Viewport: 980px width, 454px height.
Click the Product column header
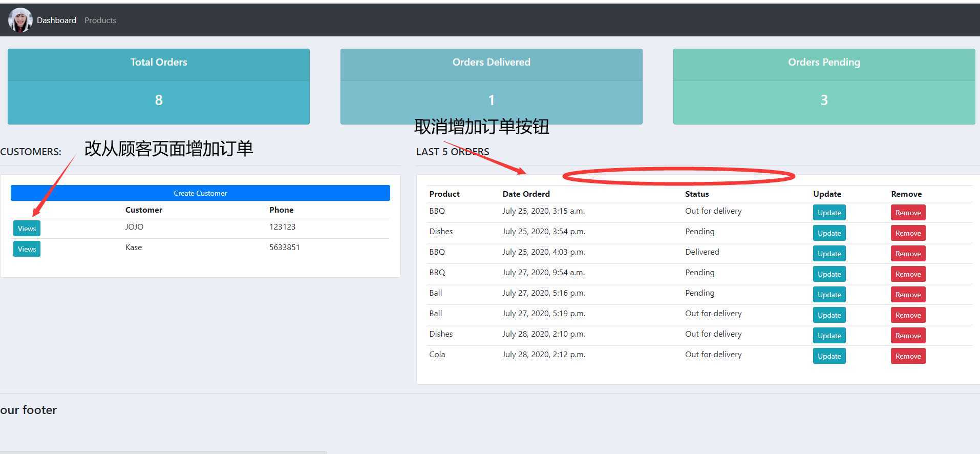coord(444,194)
